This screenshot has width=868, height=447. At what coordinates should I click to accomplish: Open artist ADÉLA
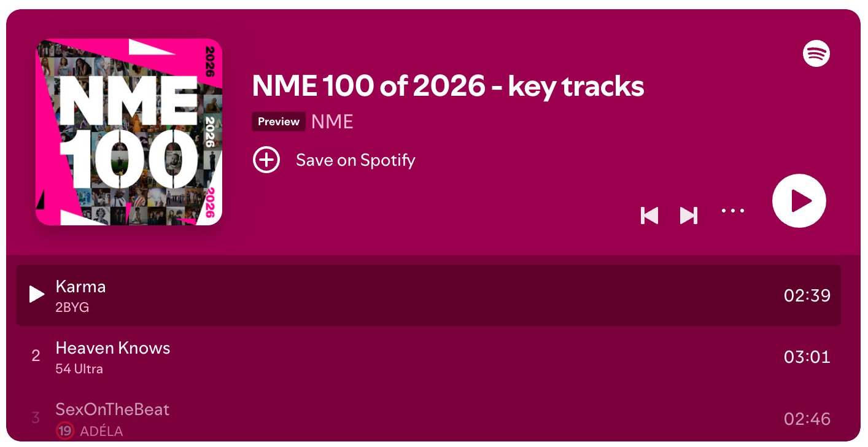(x=101, y=431)
